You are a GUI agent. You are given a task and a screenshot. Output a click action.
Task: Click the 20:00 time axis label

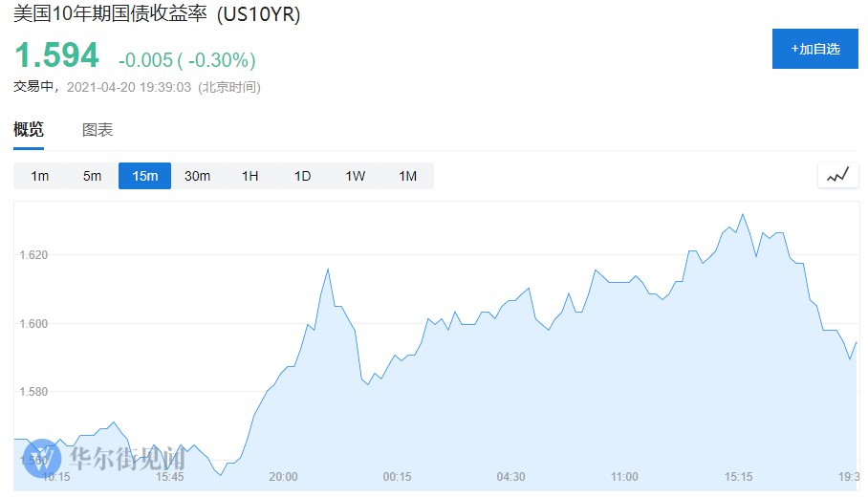coord(283,477)
